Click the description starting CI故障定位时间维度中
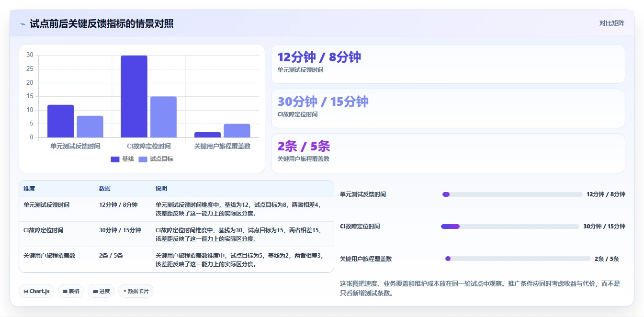 point(239,235)
